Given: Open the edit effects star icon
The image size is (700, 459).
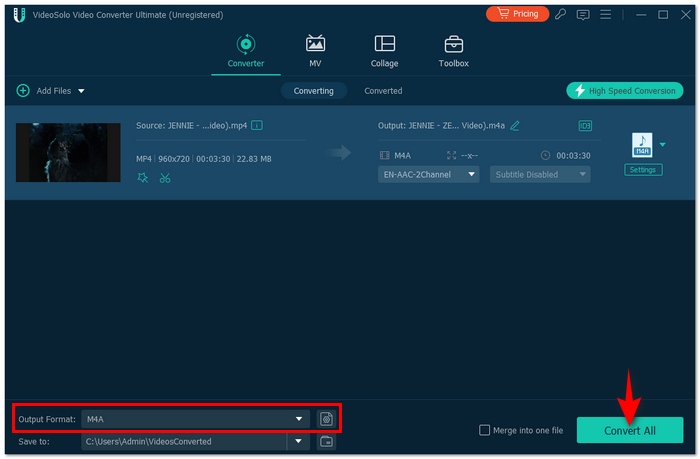Looking at the screenshot, I should coord(142,178).
